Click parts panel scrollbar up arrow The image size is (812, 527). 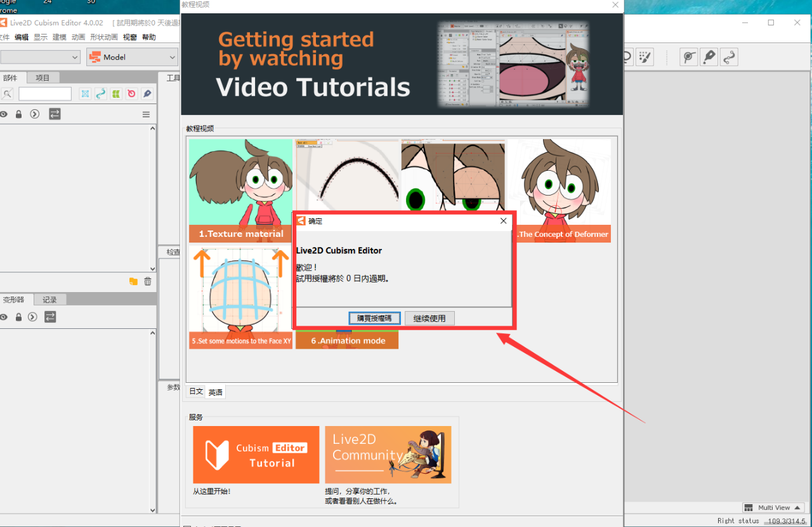point(152,129)
